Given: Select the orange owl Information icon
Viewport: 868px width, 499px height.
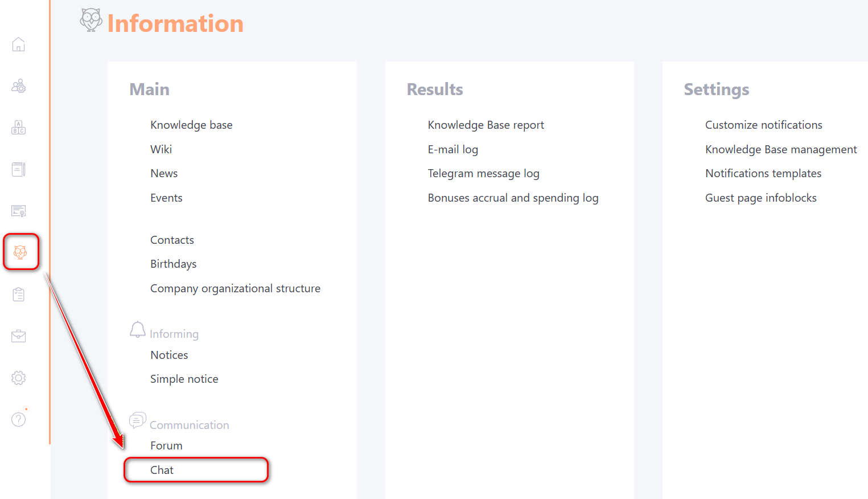Looking at the screenshot, I should [20, 252].
